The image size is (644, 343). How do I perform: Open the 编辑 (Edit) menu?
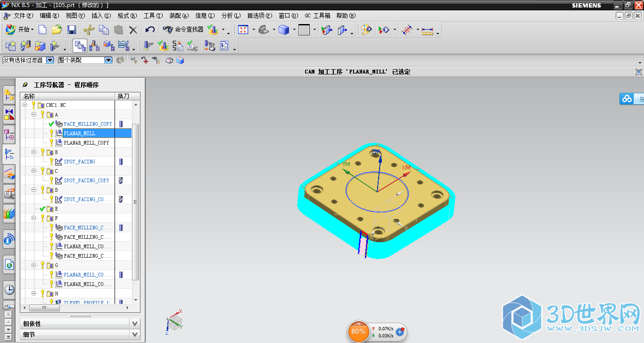point(50,16)
